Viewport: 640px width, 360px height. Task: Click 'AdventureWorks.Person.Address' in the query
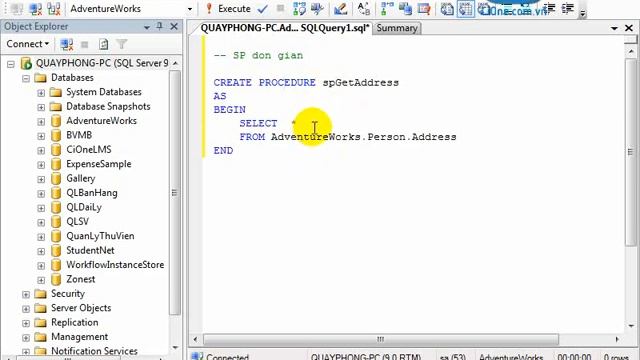[364, 137]
